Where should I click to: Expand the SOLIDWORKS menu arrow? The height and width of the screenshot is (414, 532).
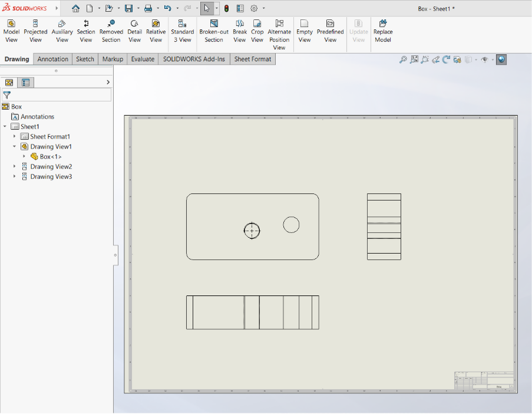57,8
